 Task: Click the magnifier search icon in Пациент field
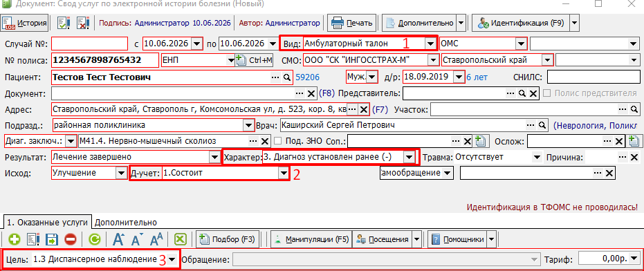coord(286,77)
